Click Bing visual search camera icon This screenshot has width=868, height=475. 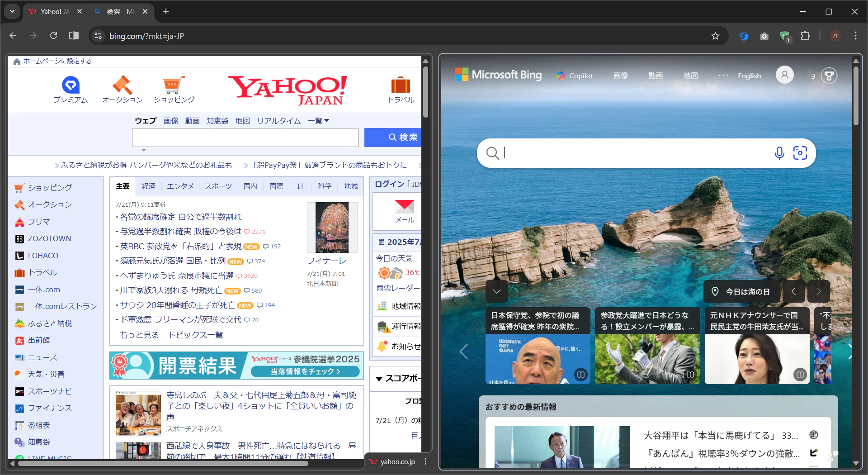[800, 153]
